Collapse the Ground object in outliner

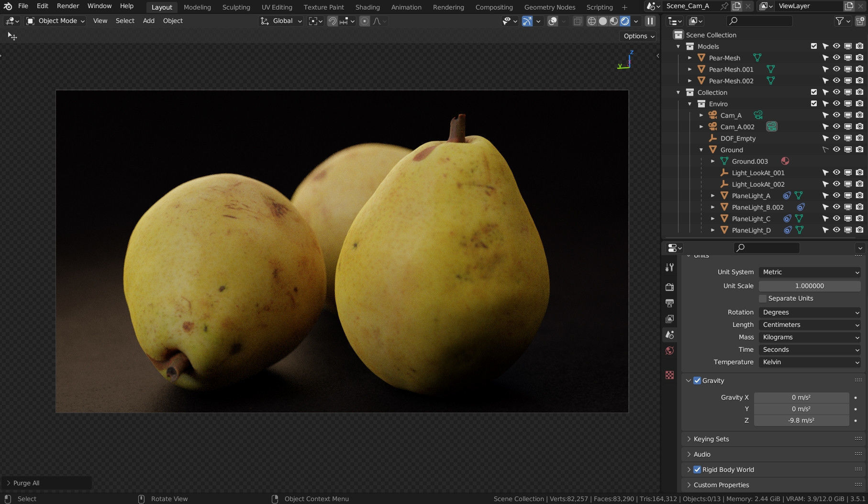(x=701, y=150)
